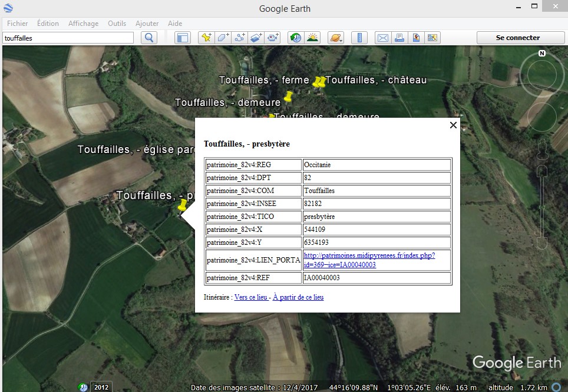This screenshot has height=392, width=568.
Task: Open the Affichage menu
Action: click(83, 24)
